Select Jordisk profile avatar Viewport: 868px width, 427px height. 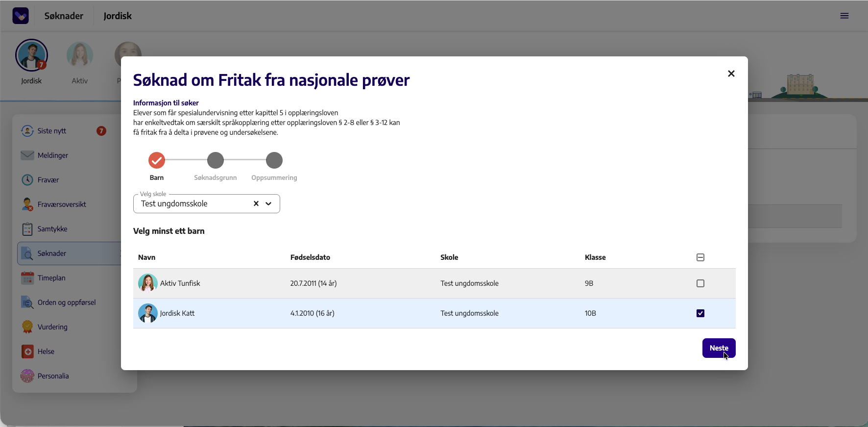(31, 55)
